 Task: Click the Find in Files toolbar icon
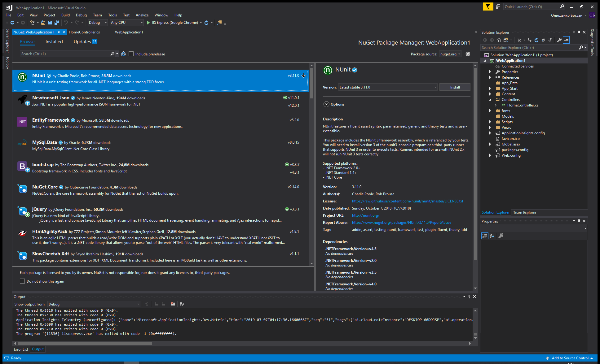(220, 23)
